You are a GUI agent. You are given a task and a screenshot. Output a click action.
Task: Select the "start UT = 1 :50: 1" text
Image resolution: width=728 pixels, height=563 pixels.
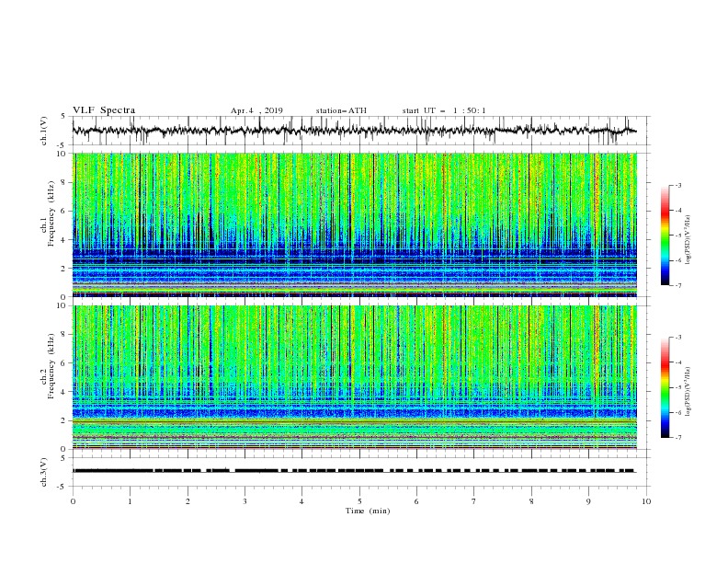[x=444, y=110]
